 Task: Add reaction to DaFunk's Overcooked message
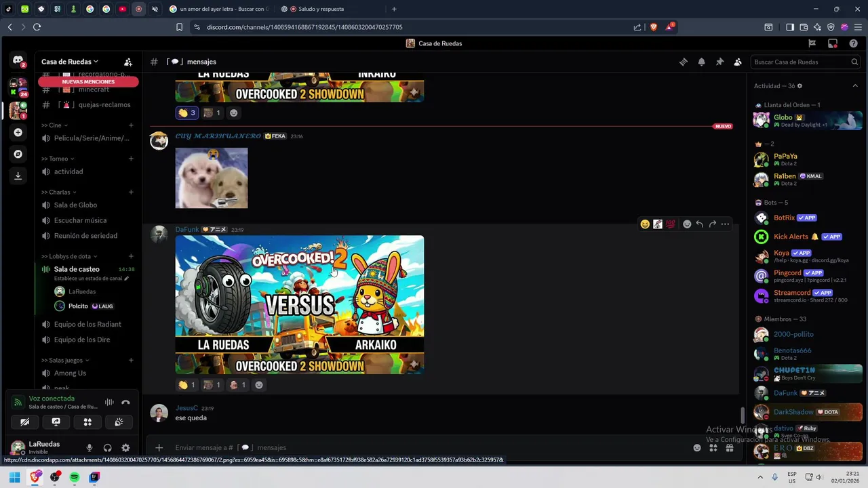coord(258,385)
